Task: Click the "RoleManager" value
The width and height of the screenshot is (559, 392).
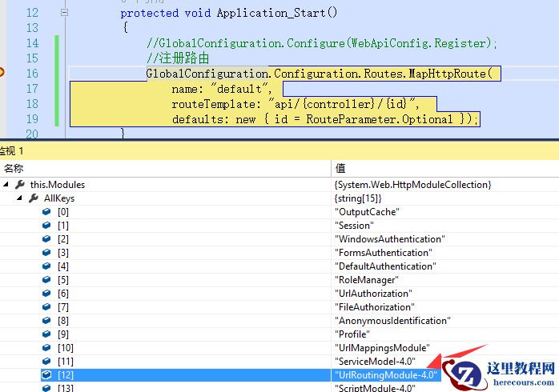Action: 367,280
